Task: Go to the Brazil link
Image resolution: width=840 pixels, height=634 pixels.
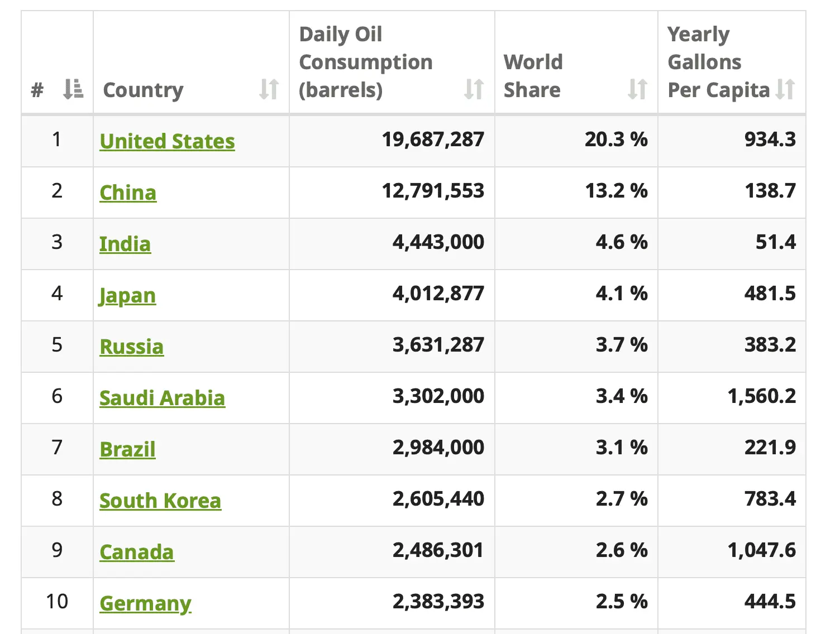Action: click(127, 449)
